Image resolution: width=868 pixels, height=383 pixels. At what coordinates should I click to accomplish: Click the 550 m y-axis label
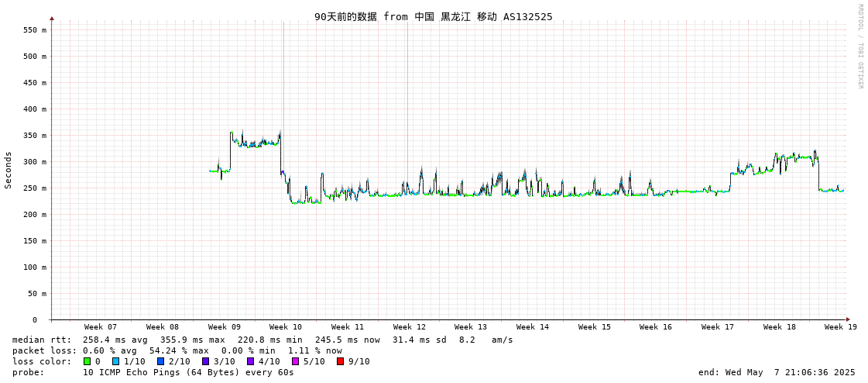point(34,30)
